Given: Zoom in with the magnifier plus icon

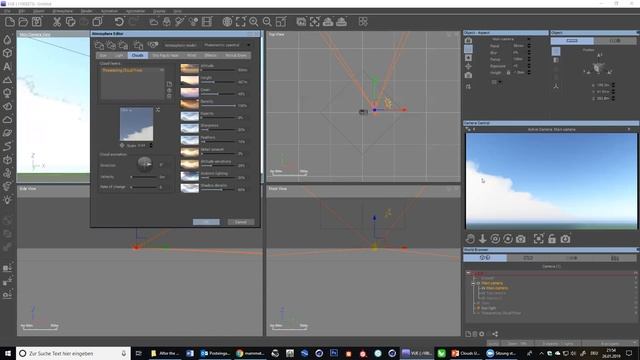Looking at the screenshot, I should (x=254, y=22).
